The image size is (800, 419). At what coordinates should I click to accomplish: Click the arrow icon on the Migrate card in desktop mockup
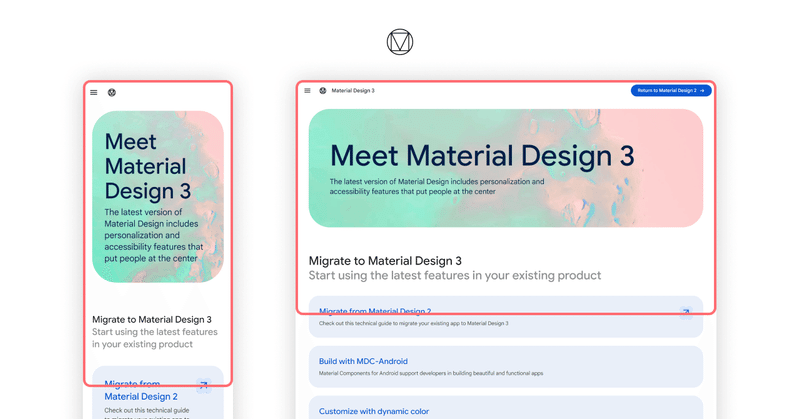(x=686, y=312)
